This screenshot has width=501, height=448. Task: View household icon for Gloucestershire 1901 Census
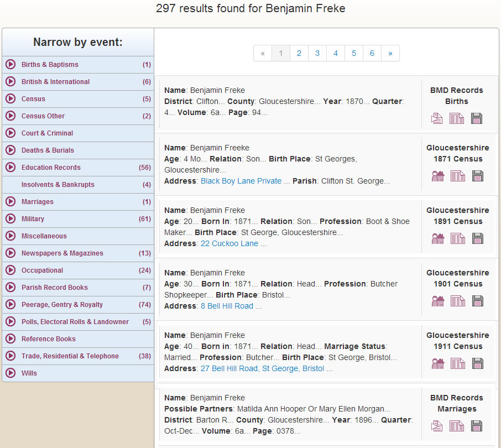[x=438, y=301]
